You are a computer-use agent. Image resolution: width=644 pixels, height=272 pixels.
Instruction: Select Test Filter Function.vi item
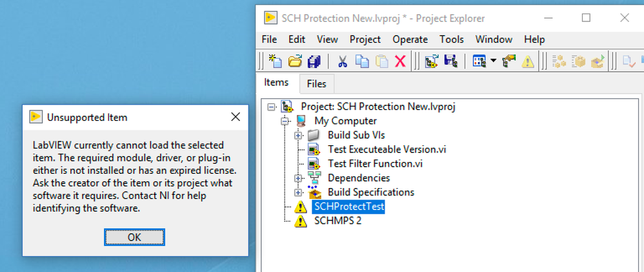pyautogui.click(x=374, y=163)
